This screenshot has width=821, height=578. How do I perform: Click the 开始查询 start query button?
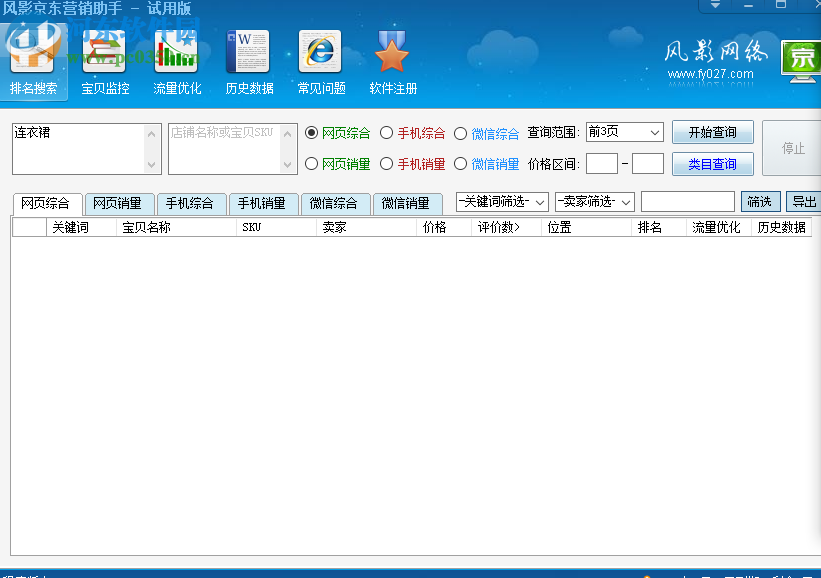[x=712, y=131]
